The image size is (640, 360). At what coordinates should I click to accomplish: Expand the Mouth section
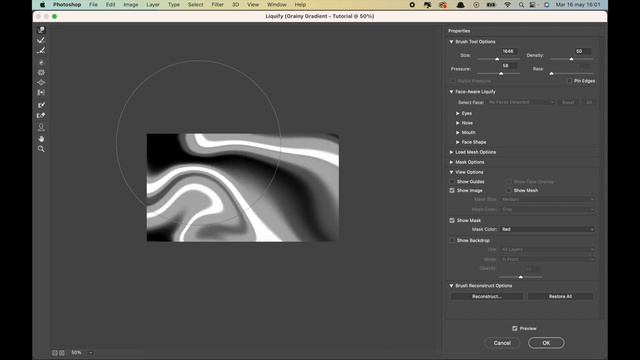click(x=458, y=133)
